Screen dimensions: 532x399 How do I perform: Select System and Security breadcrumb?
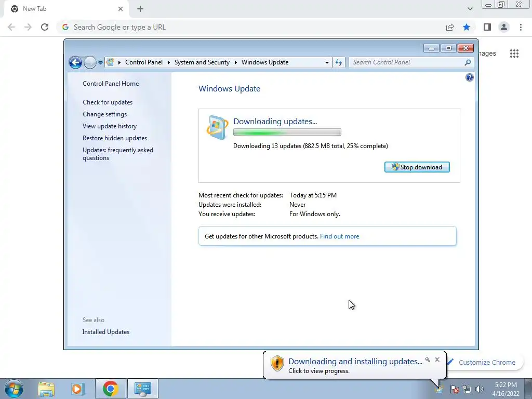202,62
